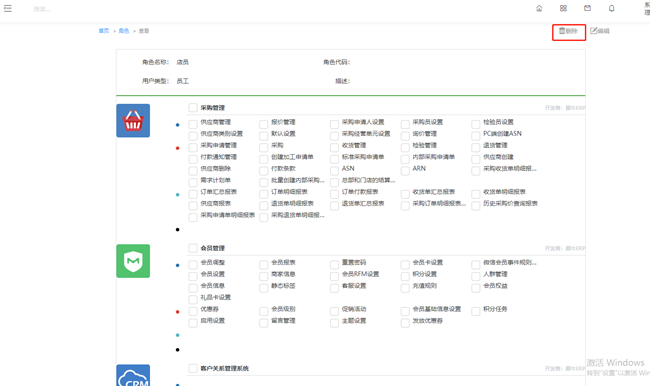The height and width of the screenshot is (386, 650).
Task: Tick the 会员报表 checkbox
Action: click(264, 265)
